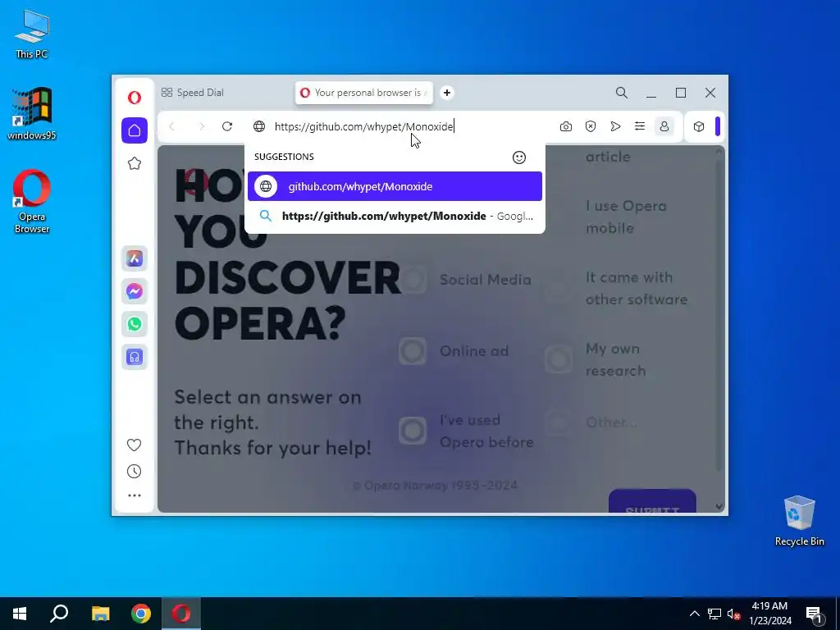Select My own research radio option
Screen dimensions: 840x630
pos(558,359)
